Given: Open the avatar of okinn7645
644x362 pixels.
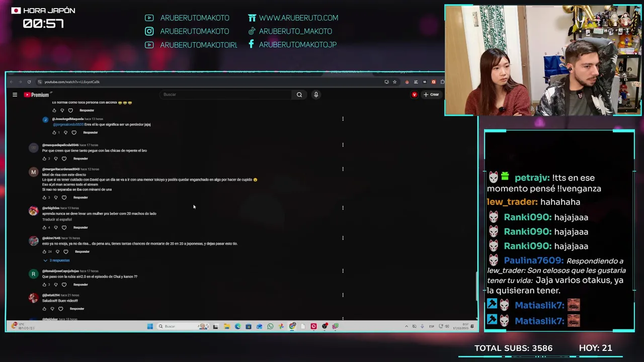Looking at the screenshot, I should pos(33,241).
